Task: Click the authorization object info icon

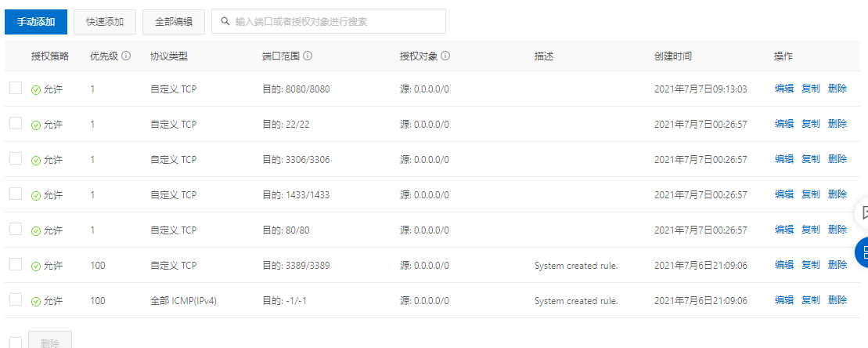Action: point(445,56)
